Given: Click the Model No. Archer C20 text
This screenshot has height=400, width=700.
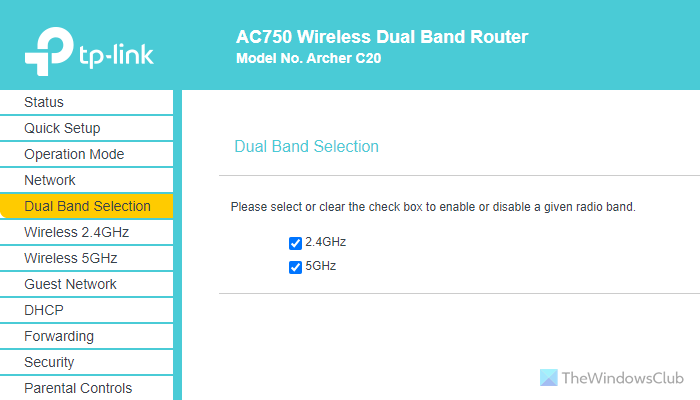Looking at the screenshot, I should [x=309, y=59].
